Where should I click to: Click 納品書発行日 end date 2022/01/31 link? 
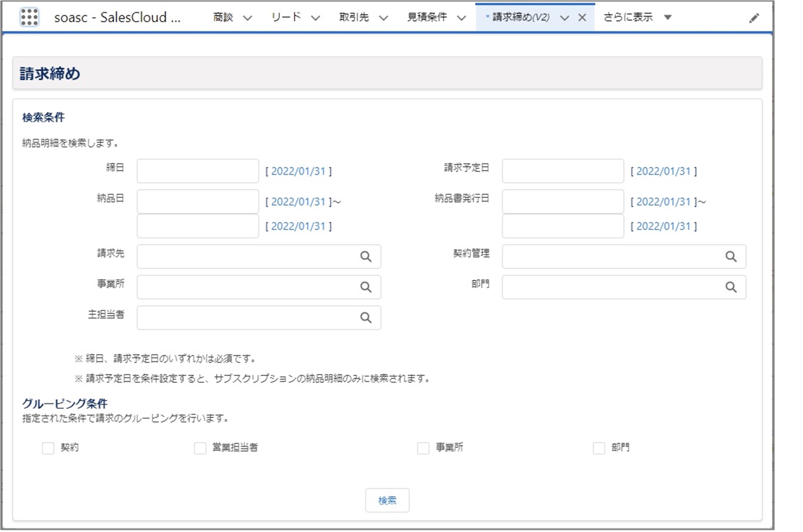pos(664,226)
